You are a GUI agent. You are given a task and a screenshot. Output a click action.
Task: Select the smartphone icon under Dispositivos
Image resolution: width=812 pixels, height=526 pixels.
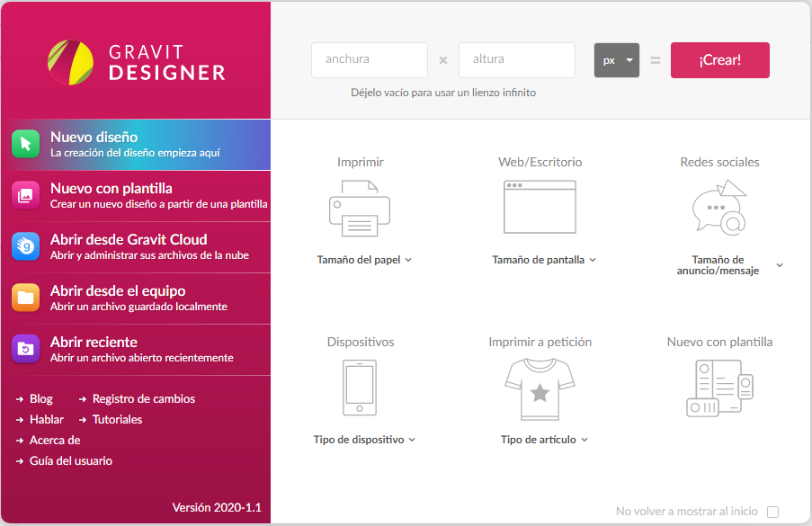[360, 388]
